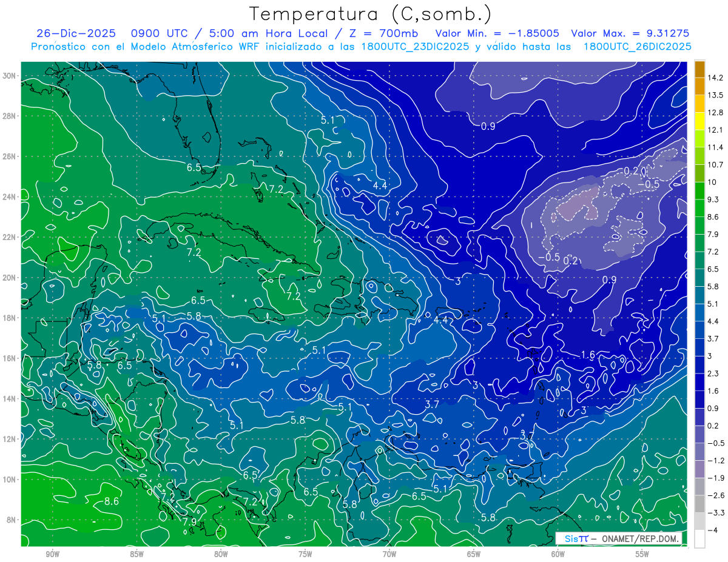Click the '90W' longitude axis label
The height and width of the screenshot is (562, 728).
point(52,555)
